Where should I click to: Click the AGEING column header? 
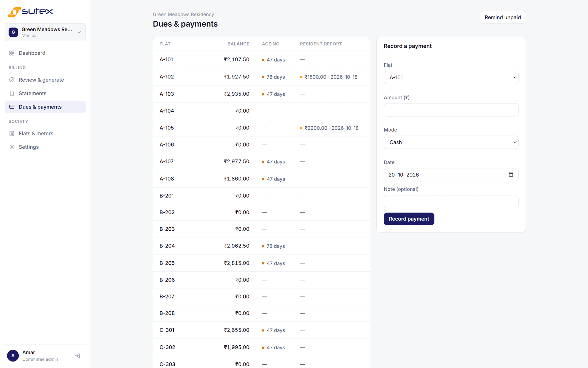point(270,44)
